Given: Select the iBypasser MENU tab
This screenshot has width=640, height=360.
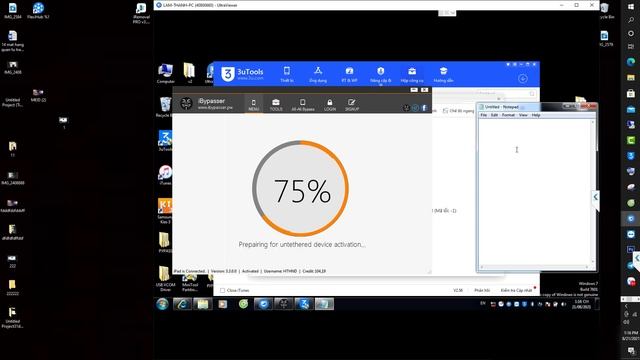Looking at the screenshot, I should [253, 104].
